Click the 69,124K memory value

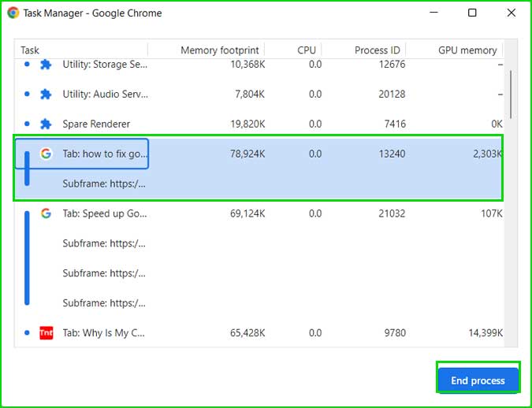247,213
